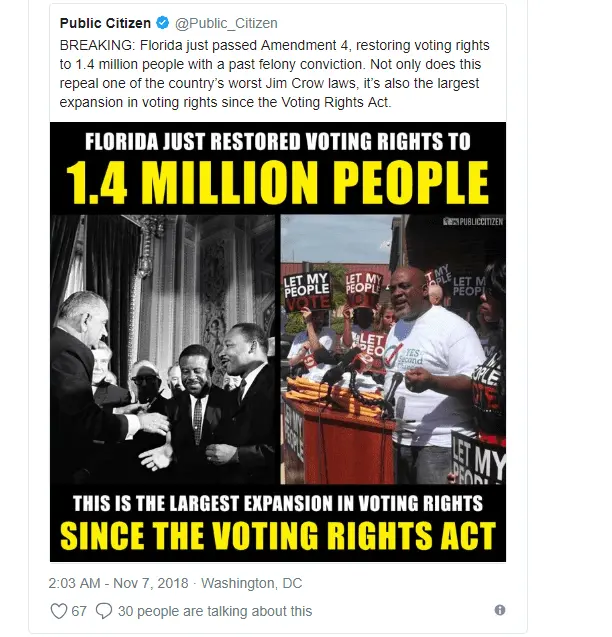The image size is (612, 637).
Task: Open "30 people are talking about this"
Action: tap(215, 611)
